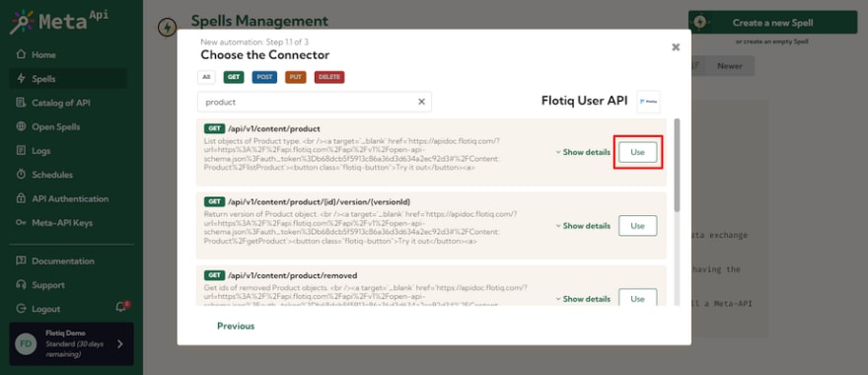The width and height of the screenshot is (868, 375).
Task: Select /api/v1/content/product/{id}/version/{versionId} path text
Action: pos(319,201)
